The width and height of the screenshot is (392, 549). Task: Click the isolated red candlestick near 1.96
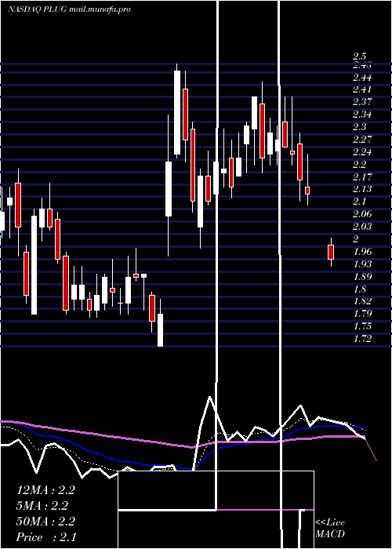331,252
